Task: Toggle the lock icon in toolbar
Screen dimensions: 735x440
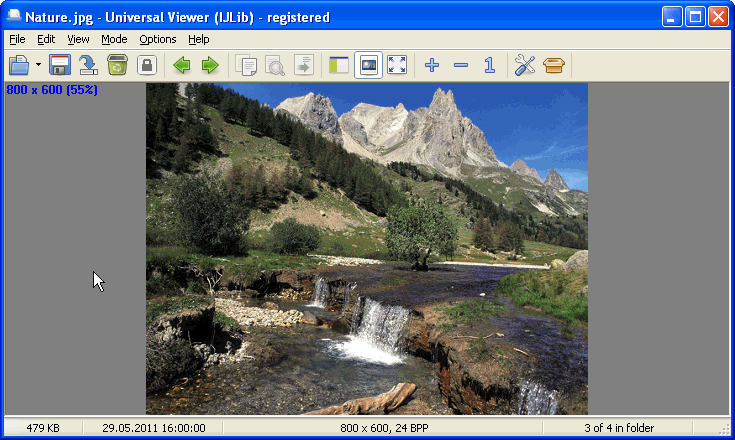Action: click(x=147, y=65)
